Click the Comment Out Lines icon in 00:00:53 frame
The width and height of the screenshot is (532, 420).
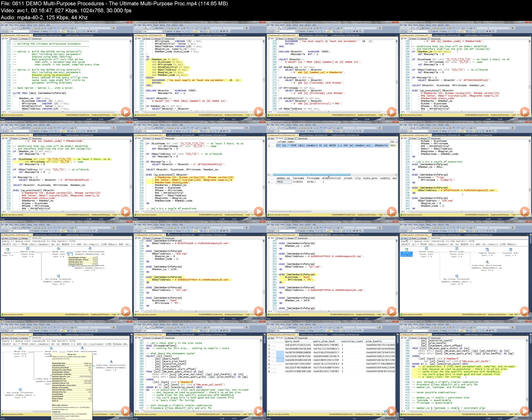[x=81, y=31]
